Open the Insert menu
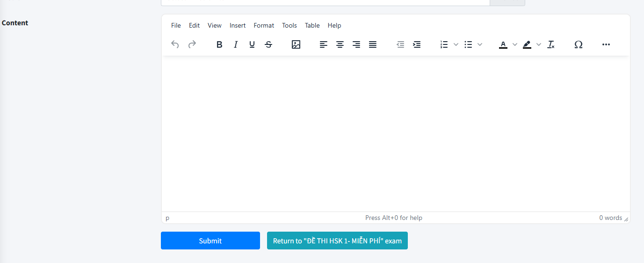Viewport: 644px width, 263px height. [238, 25]
